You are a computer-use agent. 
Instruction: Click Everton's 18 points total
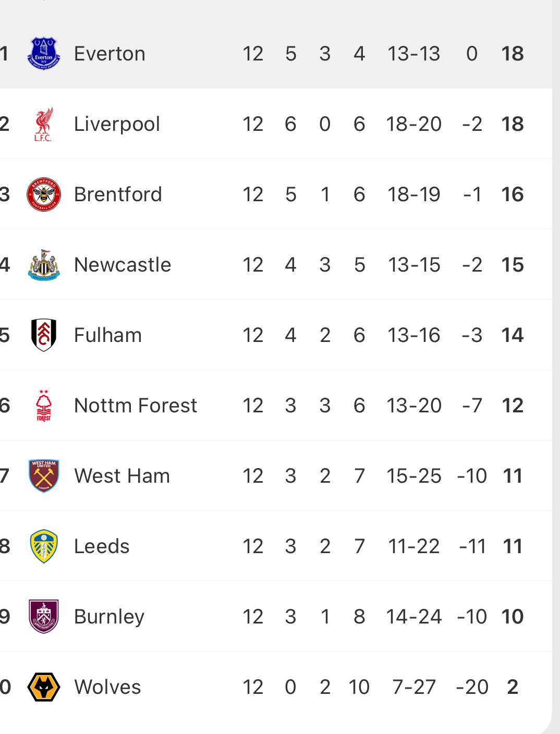(x=512, y=54)
